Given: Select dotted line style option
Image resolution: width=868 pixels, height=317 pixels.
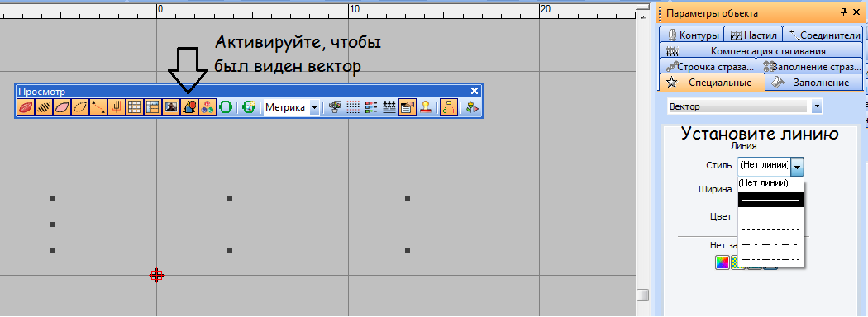Looking at the screenshot, I should (771, 229).
